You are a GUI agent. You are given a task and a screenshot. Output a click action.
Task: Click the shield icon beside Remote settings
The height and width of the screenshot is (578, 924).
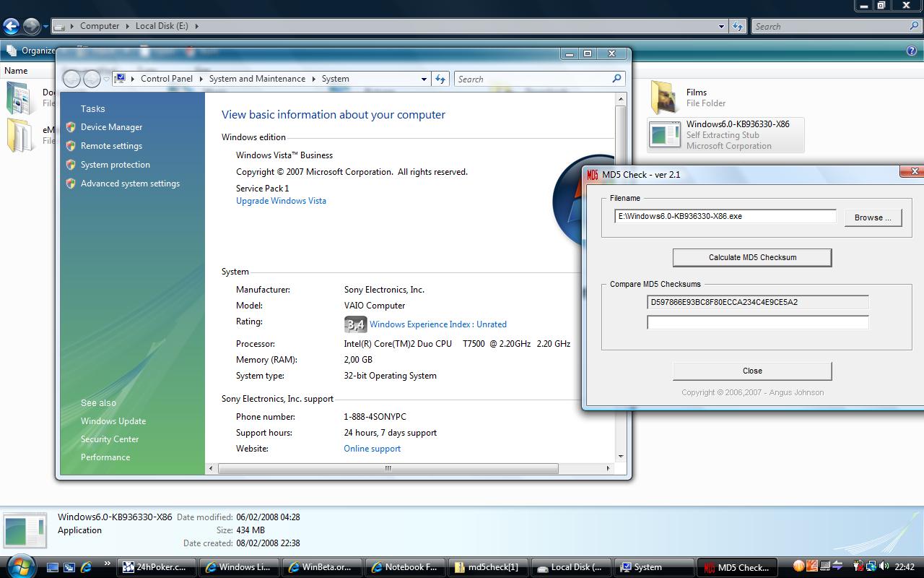point(71,146)
